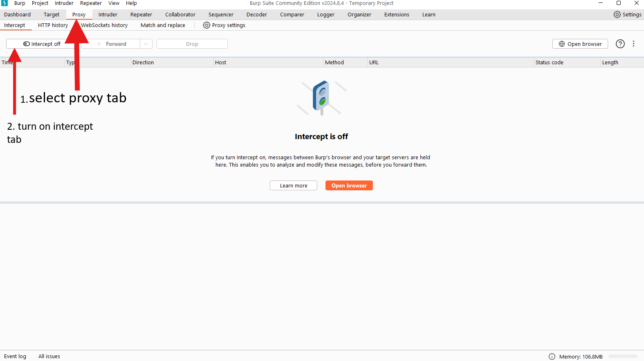Sort by Host column header
This screenshot has width=644, height=361.
[x=269, y=62]
